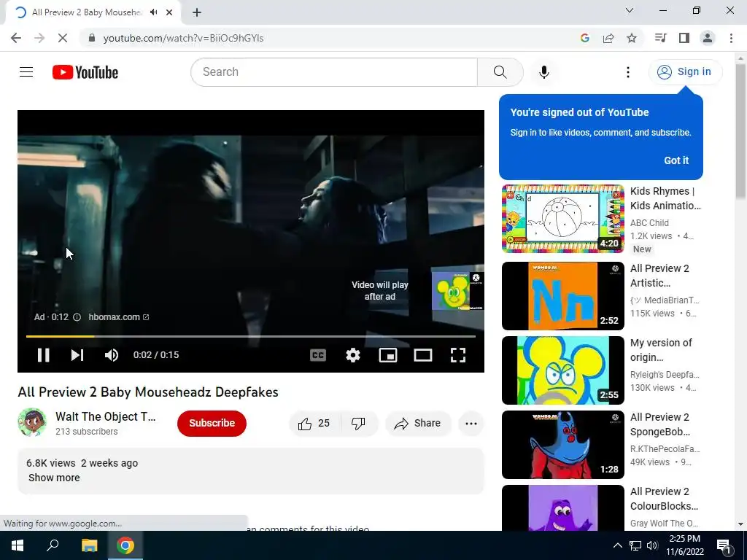Pause the playing ad video
Image resolution: width=747 pixels, height=560 pixels.
click(x=43, y=355)
